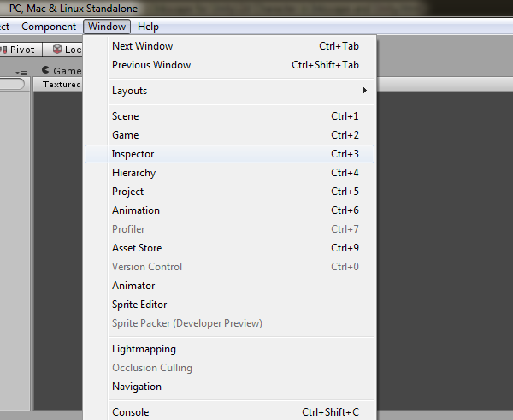Click the search input field

tap(12, 85)
